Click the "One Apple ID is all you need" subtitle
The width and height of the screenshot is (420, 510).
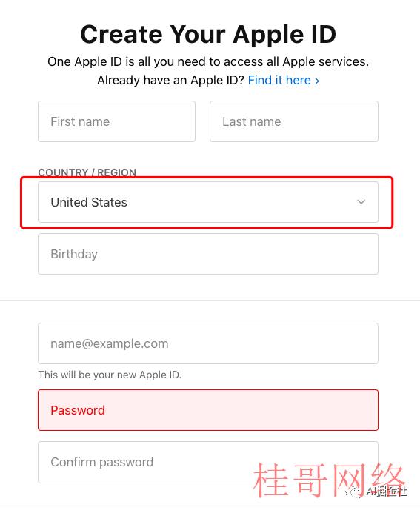coord(208,61)
